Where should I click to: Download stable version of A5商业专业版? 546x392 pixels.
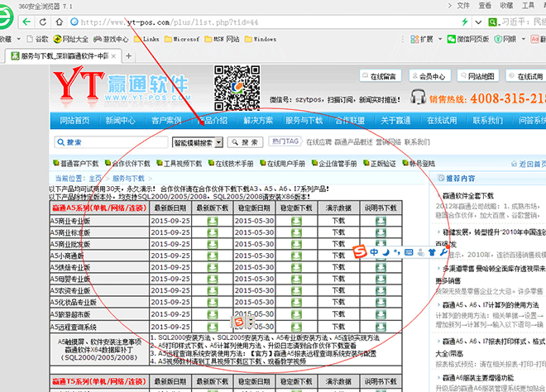click(296, 221)
